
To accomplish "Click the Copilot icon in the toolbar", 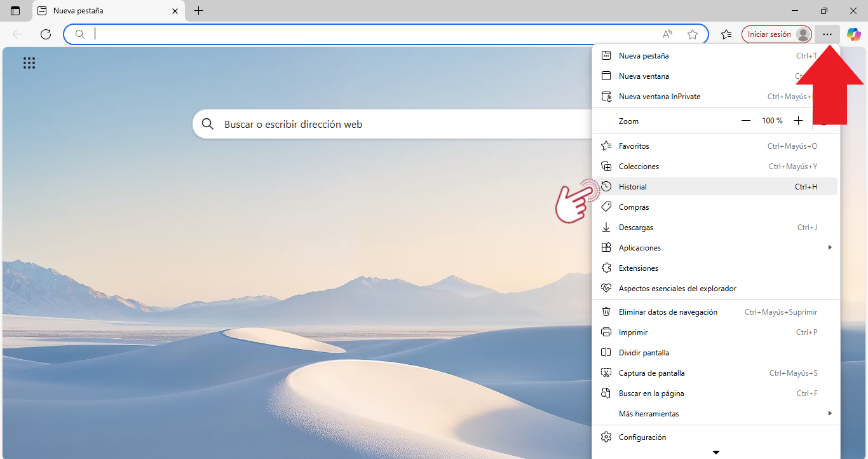I will (x=853, y=34).
